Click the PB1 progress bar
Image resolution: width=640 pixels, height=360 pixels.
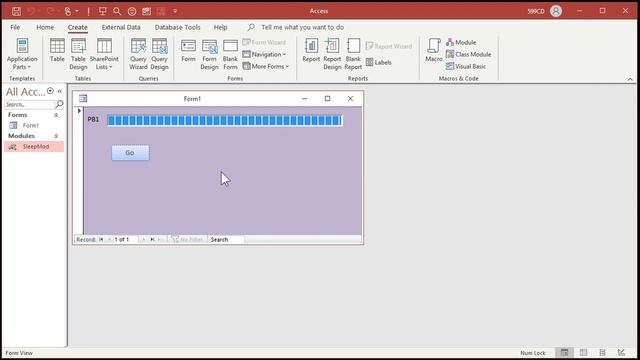pyautogui.click(x=225, y=120)
